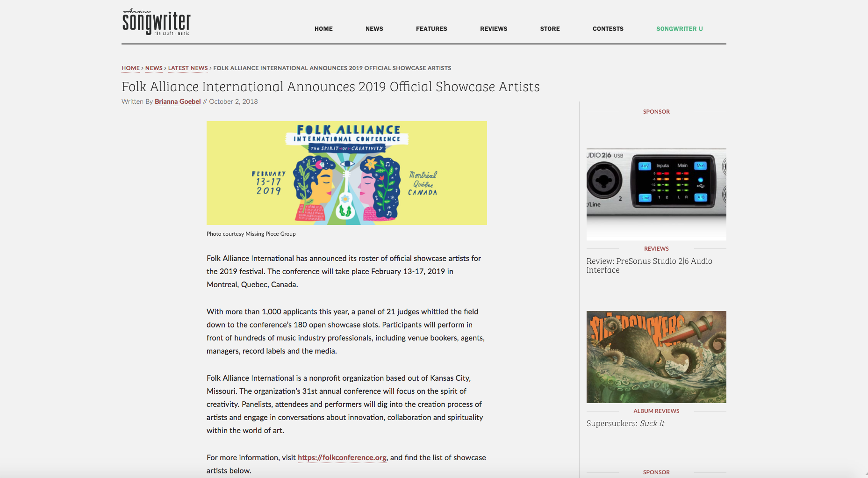
Task: Go to the NEWS menu item
Action: coord(374,29)
